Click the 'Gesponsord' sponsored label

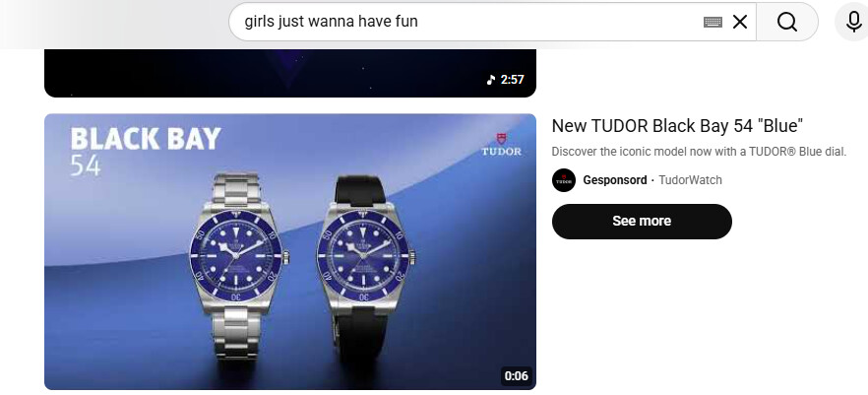click(614, 180)
